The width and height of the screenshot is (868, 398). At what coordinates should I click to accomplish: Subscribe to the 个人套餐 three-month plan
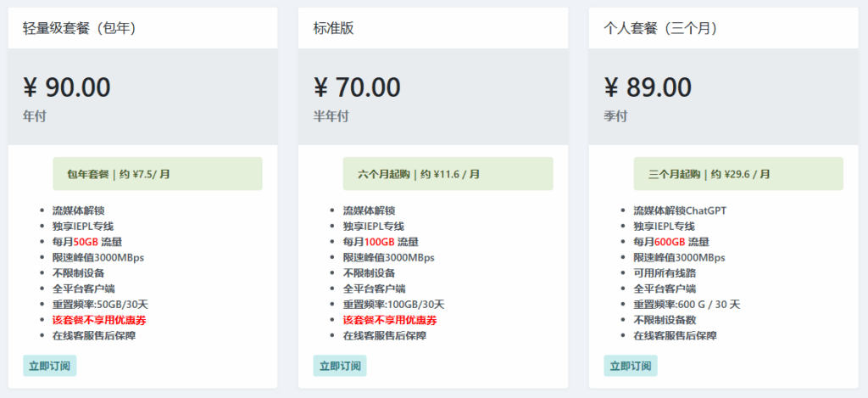631,366
